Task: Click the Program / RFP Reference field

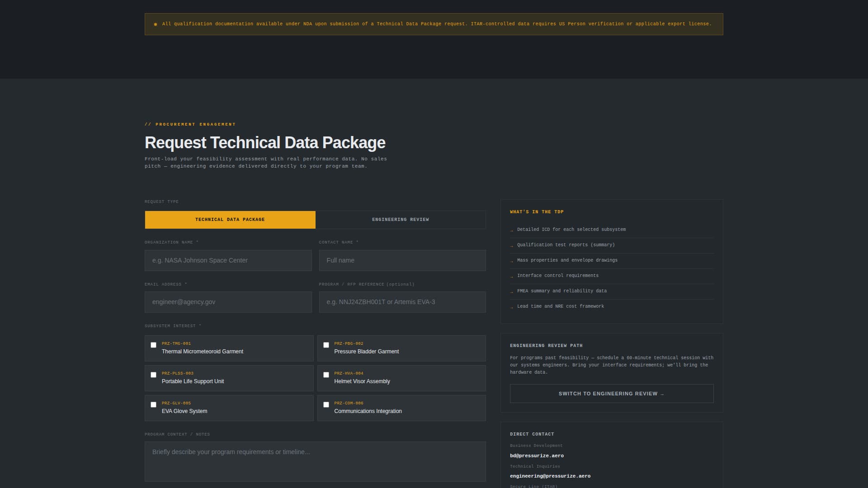Action: click(x=402, y=302)
